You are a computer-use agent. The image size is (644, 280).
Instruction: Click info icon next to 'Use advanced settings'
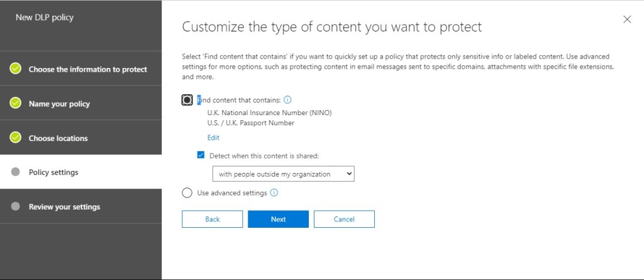274,193
